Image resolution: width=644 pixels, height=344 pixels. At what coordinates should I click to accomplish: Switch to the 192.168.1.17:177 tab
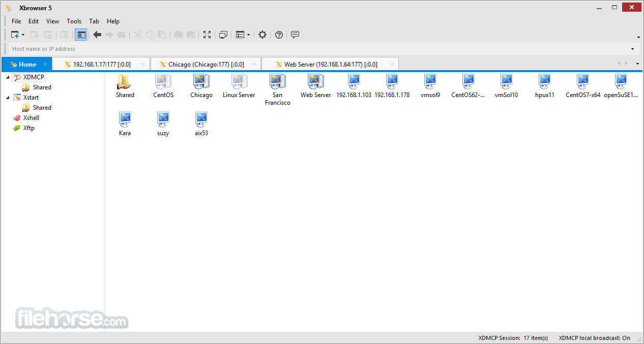[102, 65]
